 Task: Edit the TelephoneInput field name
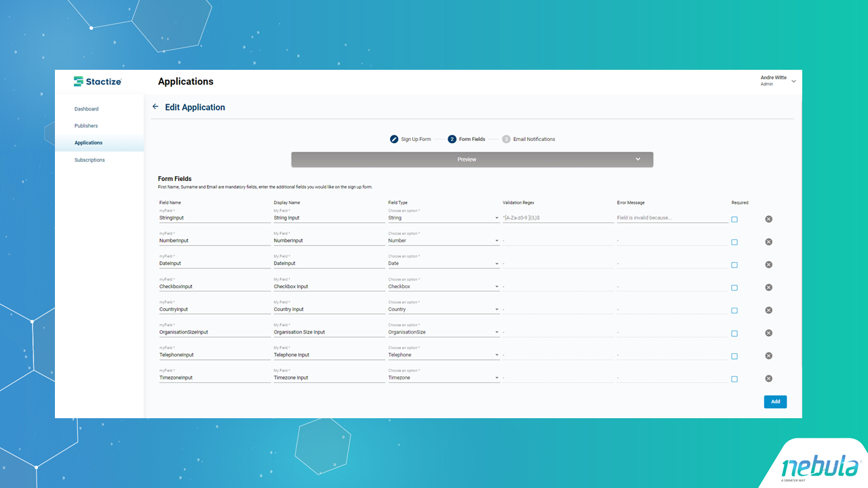pos(214,354)
